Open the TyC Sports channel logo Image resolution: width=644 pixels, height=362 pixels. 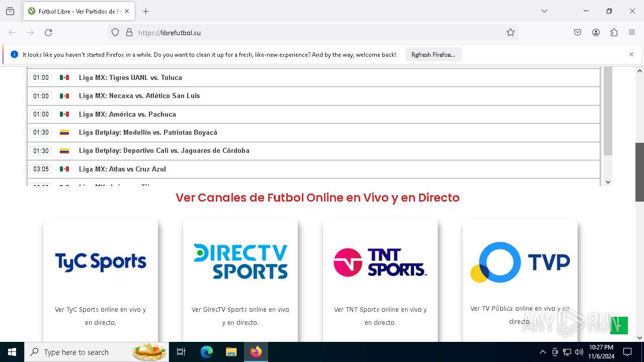click(x=101, y=262)
